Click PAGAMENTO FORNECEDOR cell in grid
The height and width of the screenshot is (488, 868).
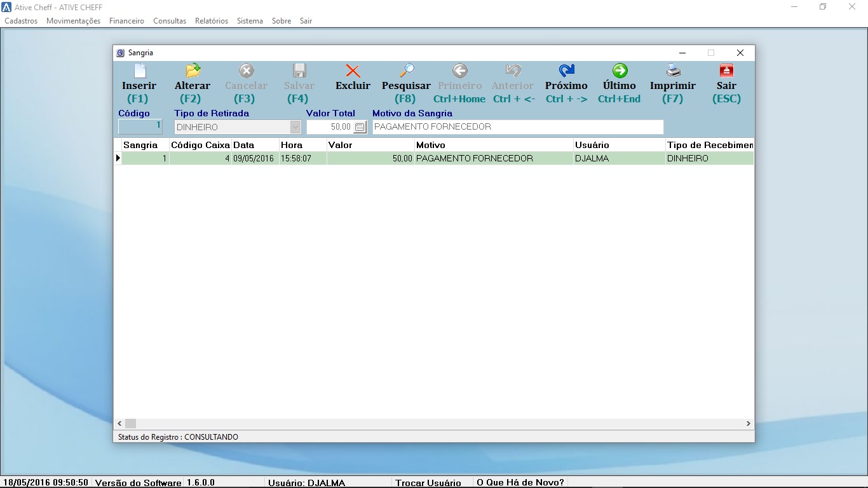494,158
